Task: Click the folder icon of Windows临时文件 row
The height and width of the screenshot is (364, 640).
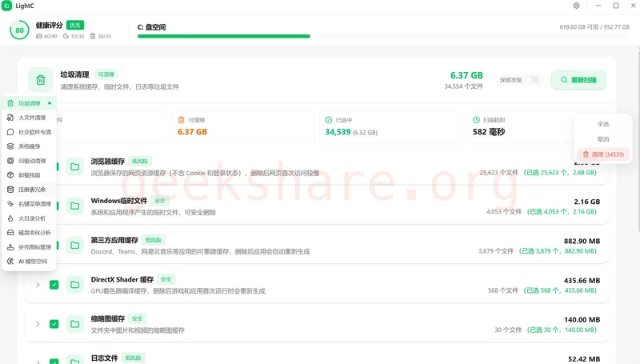Action: coord(74,206)
